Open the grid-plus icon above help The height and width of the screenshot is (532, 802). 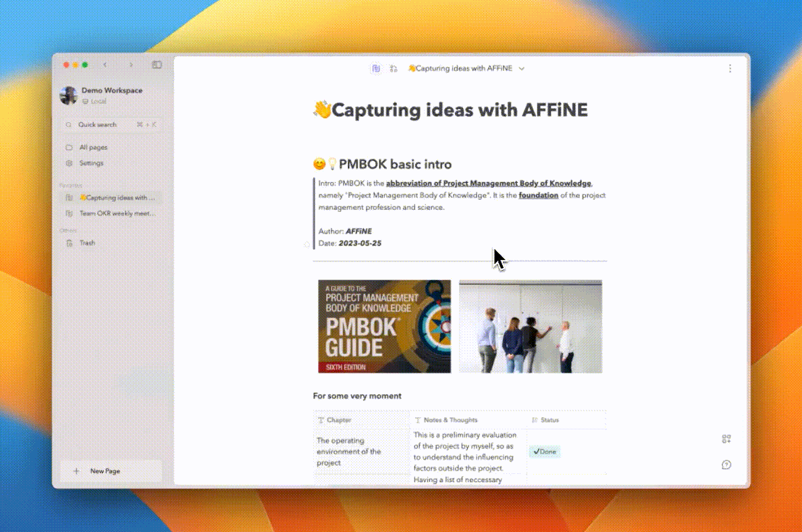tap(726, 439)
